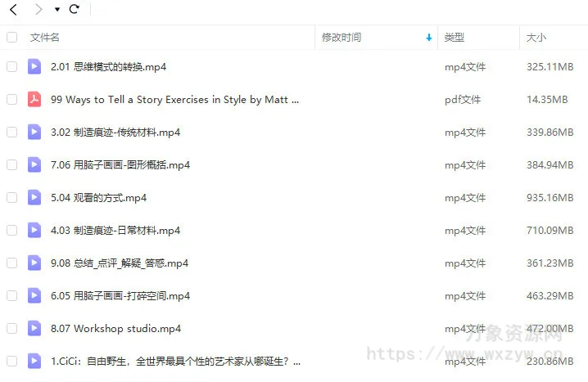
Task: Open the 1.CiCi：自由野生 video file
Action: 175,361
